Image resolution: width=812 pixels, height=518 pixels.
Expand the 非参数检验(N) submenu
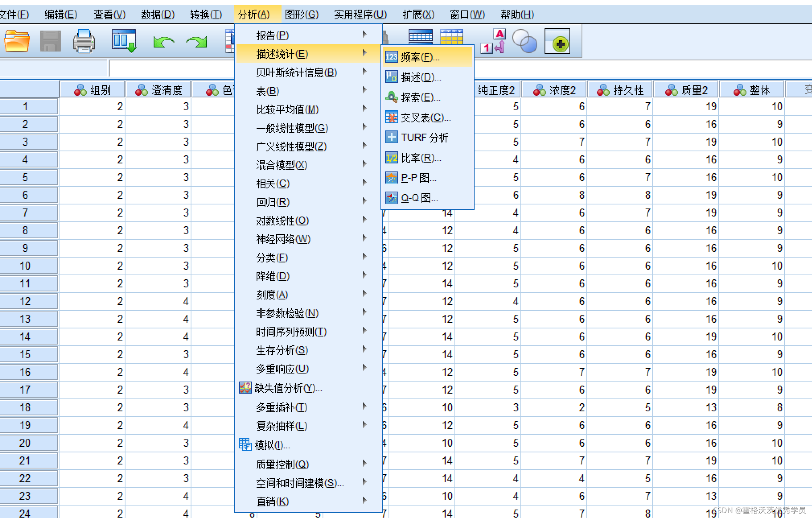click(x=287, y=313)
